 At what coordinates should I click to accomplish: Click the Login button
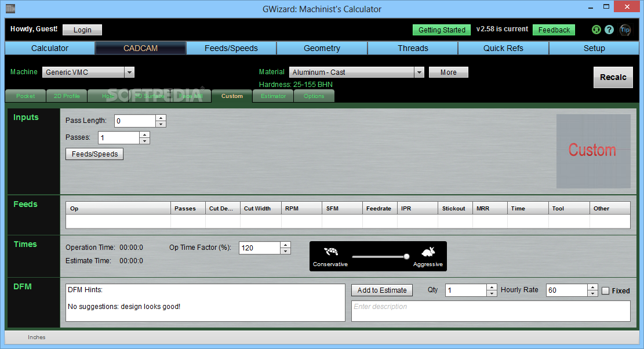tap(82, 30)
